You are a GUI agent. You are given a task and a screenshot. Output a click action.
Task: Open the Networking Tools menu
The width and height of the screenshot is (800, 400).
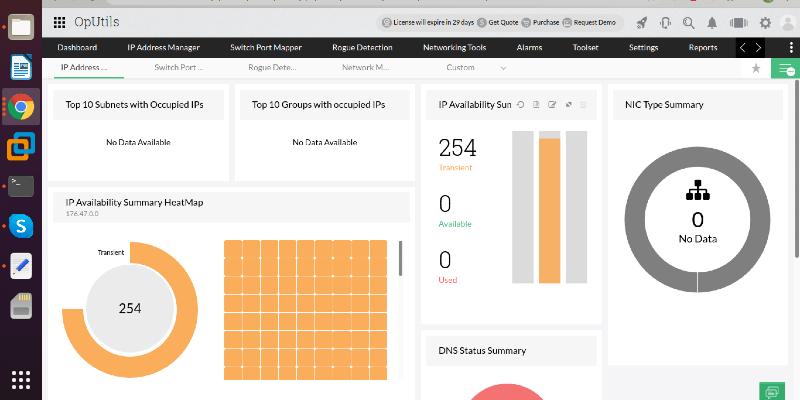[455, 48]
